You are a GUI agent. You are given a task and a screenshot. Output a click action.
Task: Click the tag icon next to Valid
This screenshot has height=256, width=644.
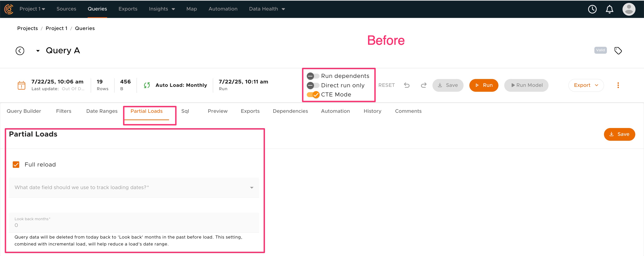(618, 51)
